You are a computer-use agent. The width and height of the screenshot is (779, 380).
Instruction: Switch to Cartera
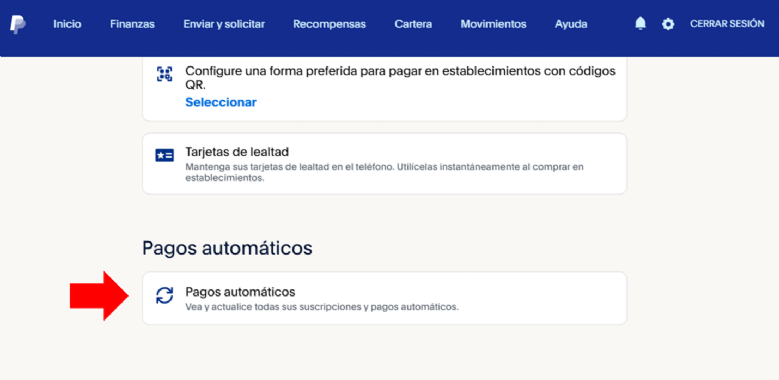(413, 24)
